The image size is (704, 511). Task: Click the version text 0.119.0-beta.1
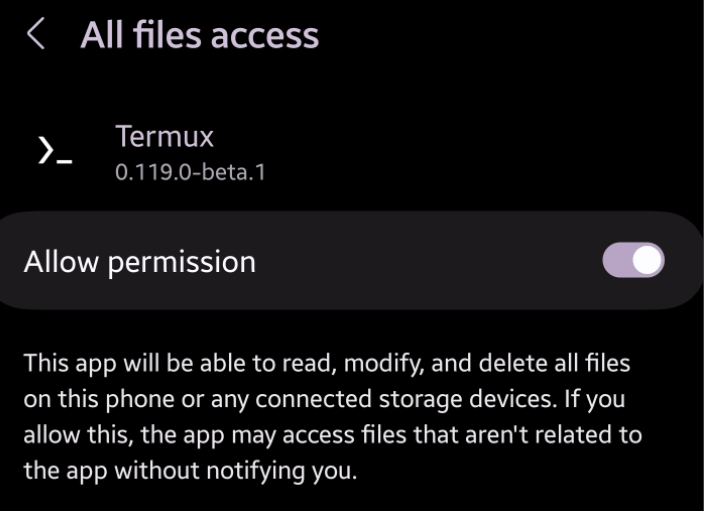tap(190, 172)
